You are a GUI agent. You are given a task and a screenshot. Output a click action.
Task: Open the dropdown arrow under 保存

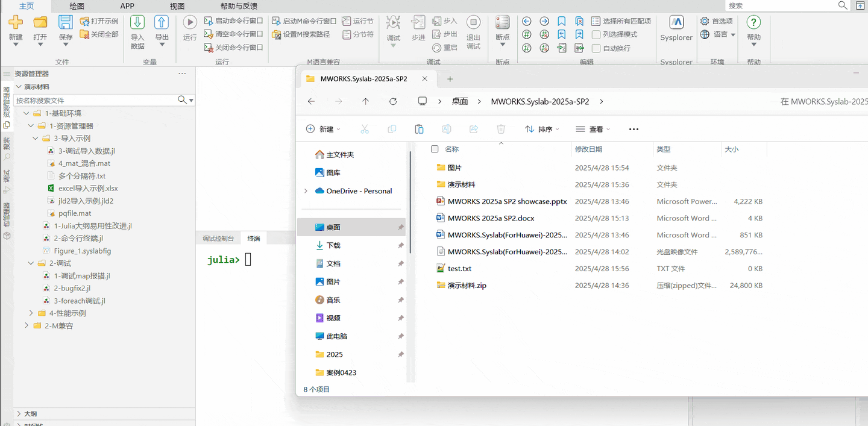point(66,45)
